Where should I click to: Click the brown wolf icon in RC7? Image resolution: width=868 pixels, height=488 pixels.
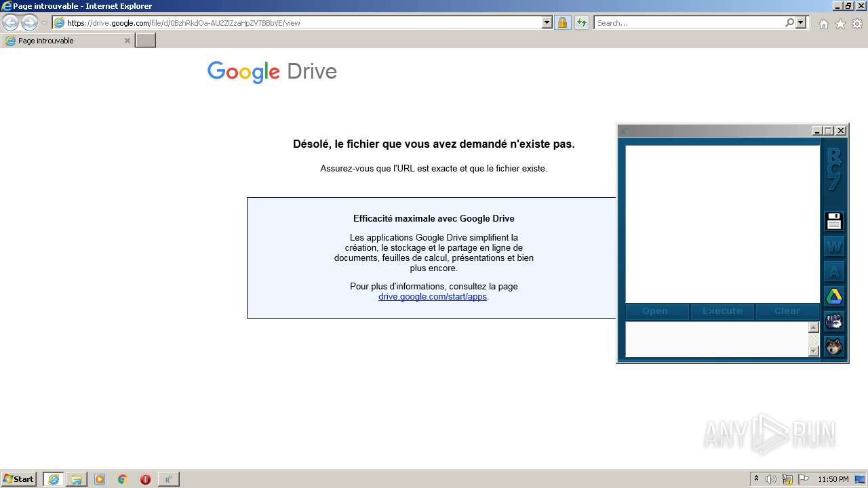pos(833,346)
